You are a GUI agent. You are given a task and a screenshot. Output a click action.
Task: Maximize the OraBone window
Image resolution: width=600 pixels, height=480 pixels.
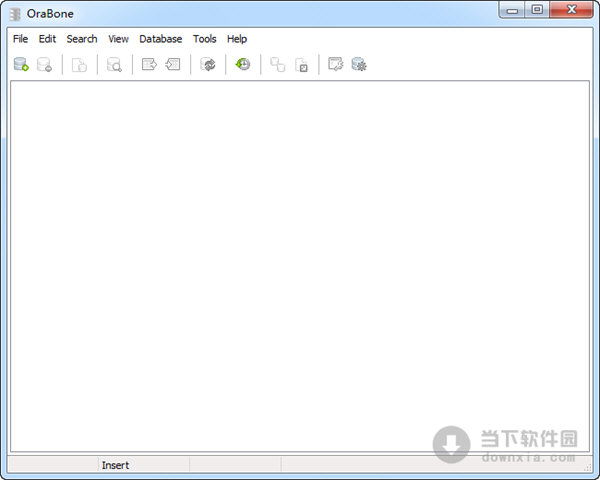coord(537,10)
